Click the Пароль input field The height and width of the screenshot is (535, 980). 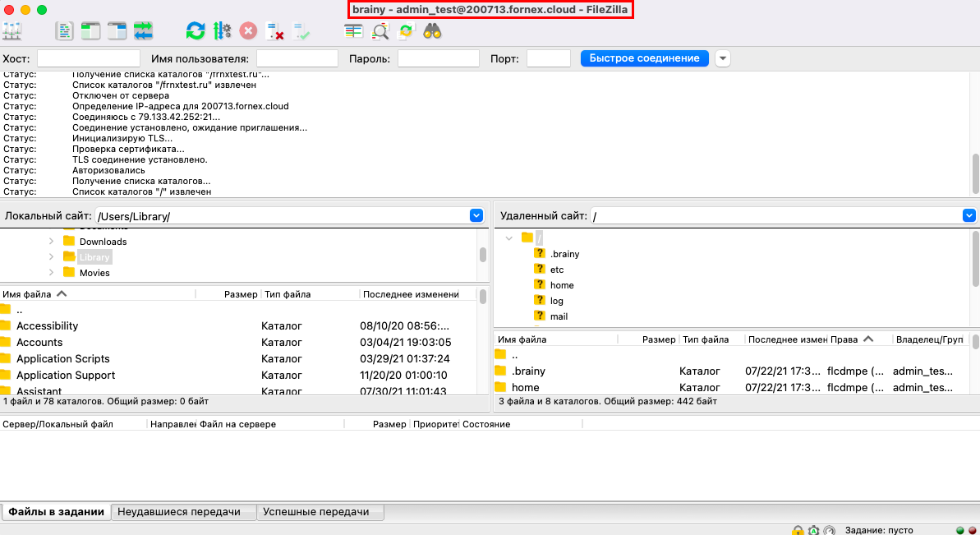click(x=438, y=58)
